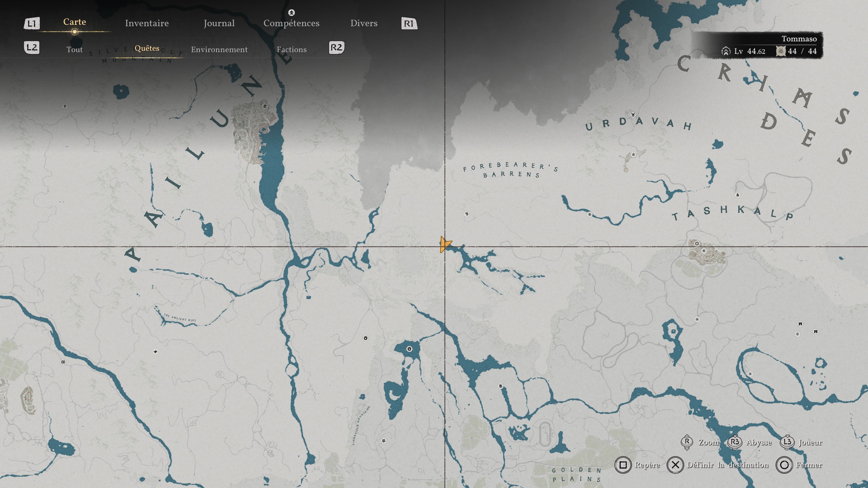Screen dimensions: 868x488
Task: Select the spiral marker below Forebearer's Barrens
Action: [466, 214]
